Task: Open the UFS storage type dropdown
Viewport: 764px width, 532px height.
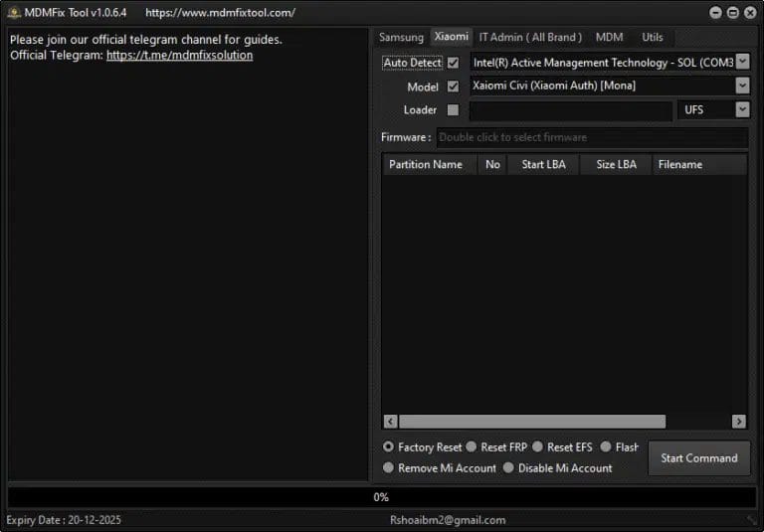Action: click(x=742, y=110)
